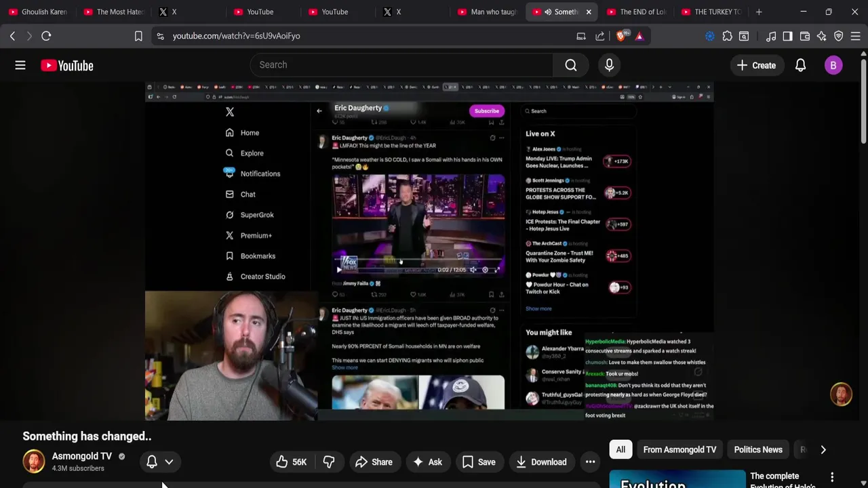Go to the YouTube home logo
The image size is (868, 488).
66,65
